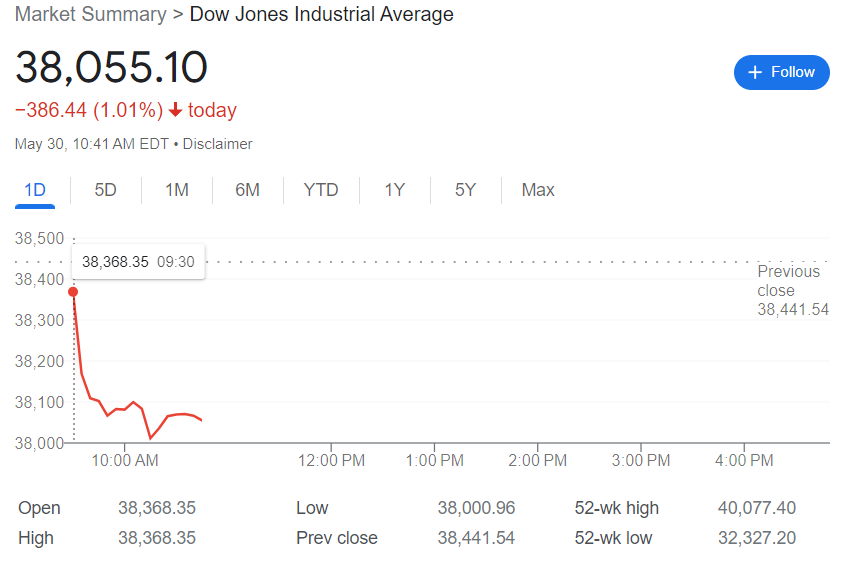Click the Previous close label on chart
851x569 pixels.
coord(789,281)
